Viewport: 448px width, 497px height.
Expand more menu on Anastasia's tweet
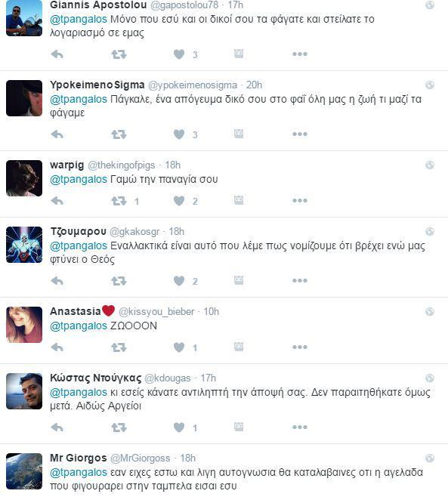tap(300, 347)
